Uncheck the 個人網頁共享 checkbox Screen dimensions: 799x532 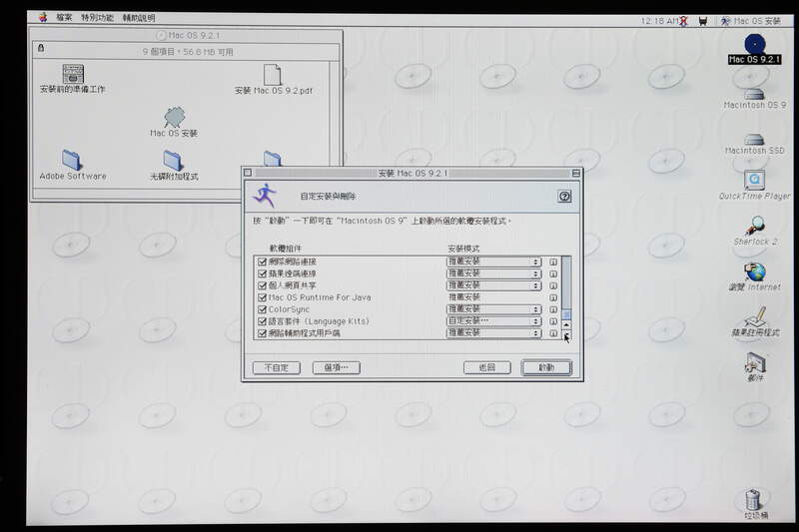pos(262,285)
